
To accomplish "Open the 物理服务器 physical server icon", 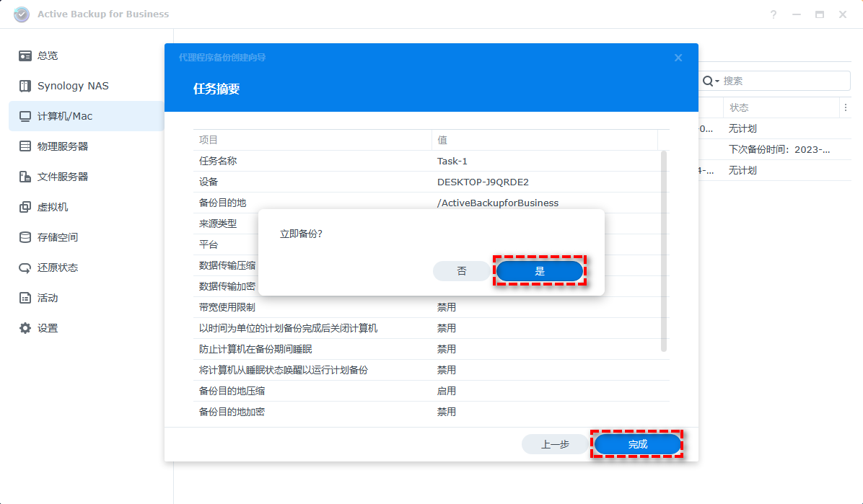I will click(x=25, y=146).
